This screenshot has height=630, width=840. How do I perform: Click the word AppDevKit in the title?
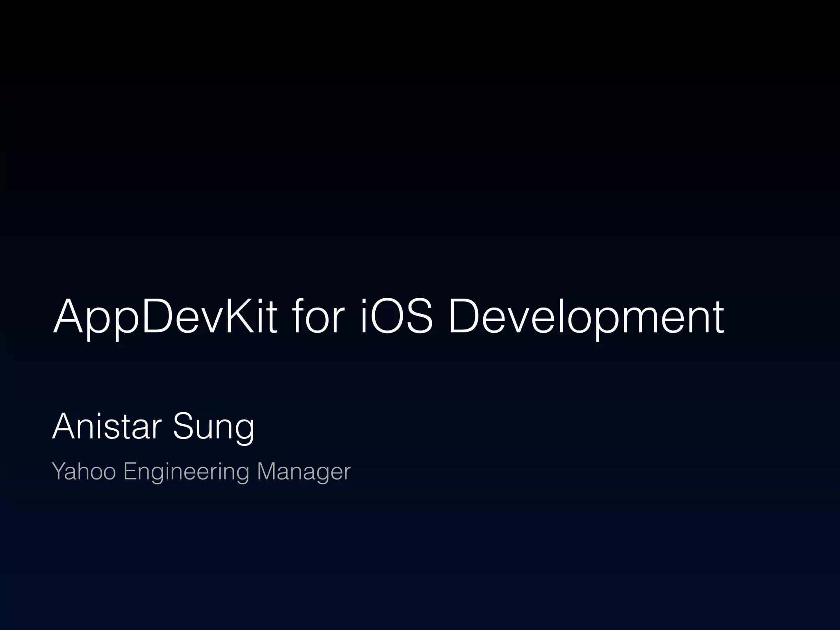tap(165, 317)
